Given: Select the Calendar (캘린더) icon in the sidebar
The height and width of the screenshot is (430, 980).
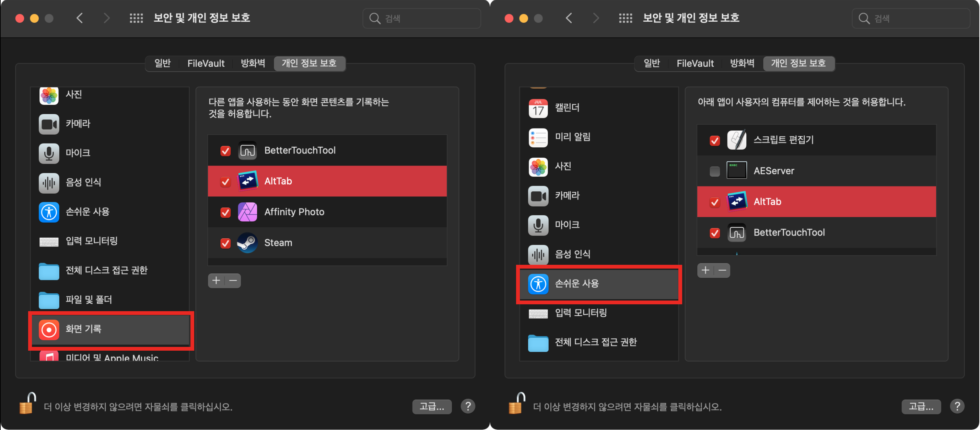Looking at the screenshot, I should (x=538, y=108).
